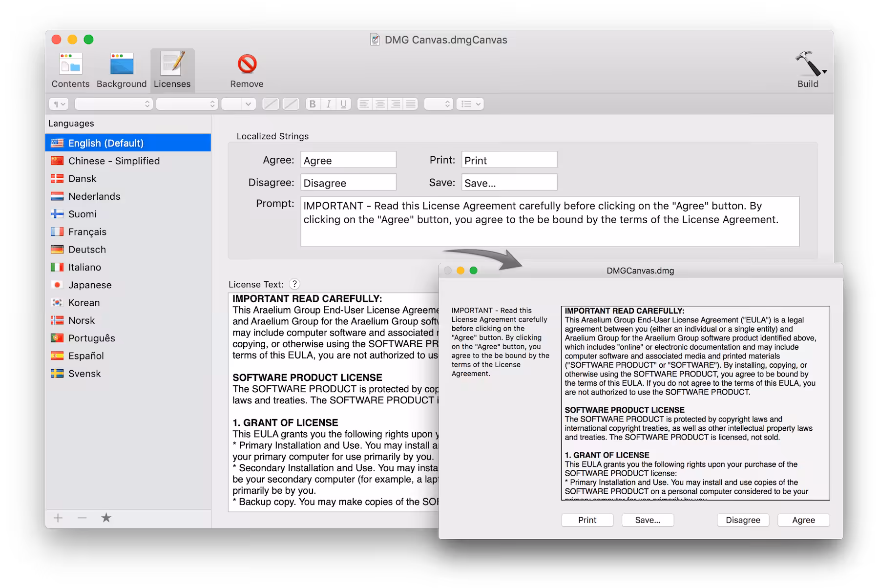Open the font size combo box

coord(238,104)
